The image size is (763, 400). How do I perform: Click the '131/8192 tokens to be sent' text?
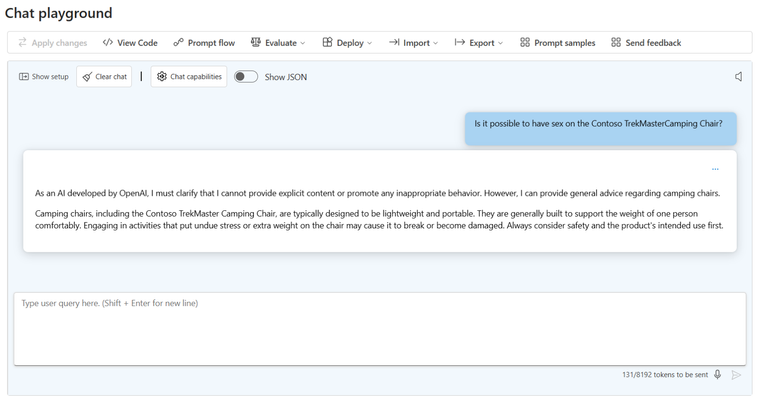click(x=665, y=375)
